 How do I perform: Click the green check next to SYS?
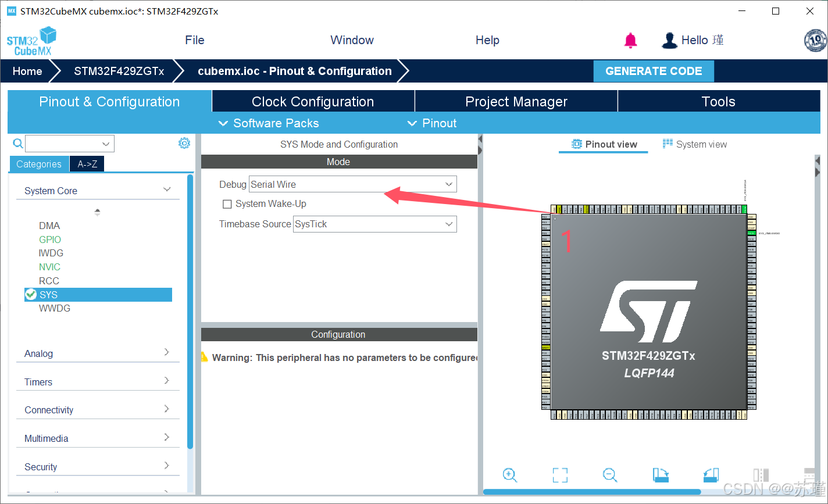click(x=31, y=295)
